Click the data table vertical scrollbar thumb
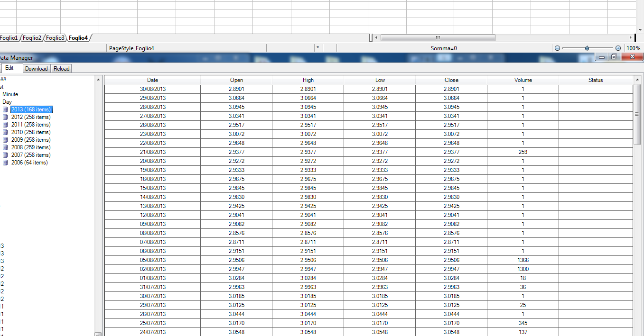The image size is (644, 336). (x=637, y=114)
